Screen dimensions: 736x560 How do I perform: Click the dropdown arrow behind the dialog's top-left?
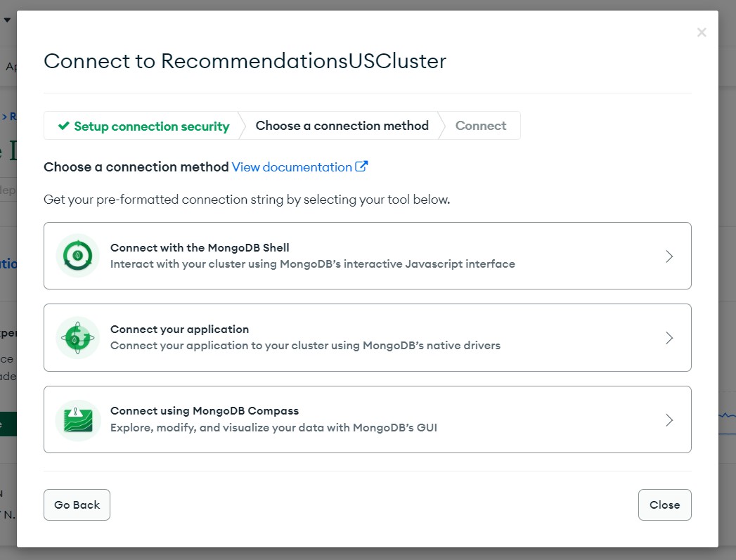point(7,20)
